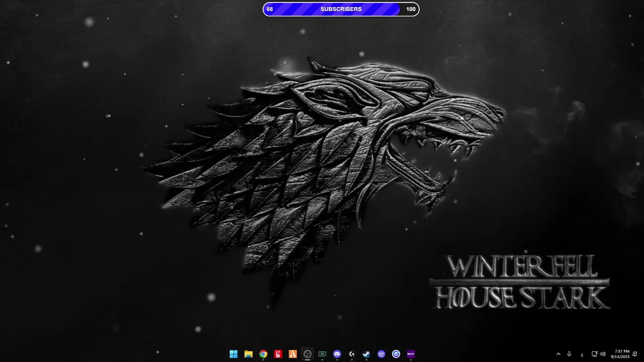This screenshot has height=362, width=644.
Task: Open the orange FL Studio taskbar icon
Action: pos(293,354)
